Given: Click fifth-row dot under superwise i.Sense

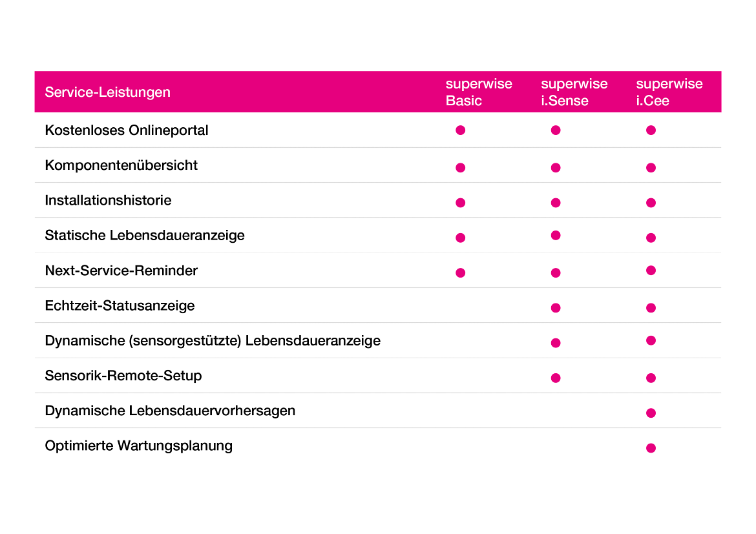Looking at the screenshot, I should (x=556, y=272).
